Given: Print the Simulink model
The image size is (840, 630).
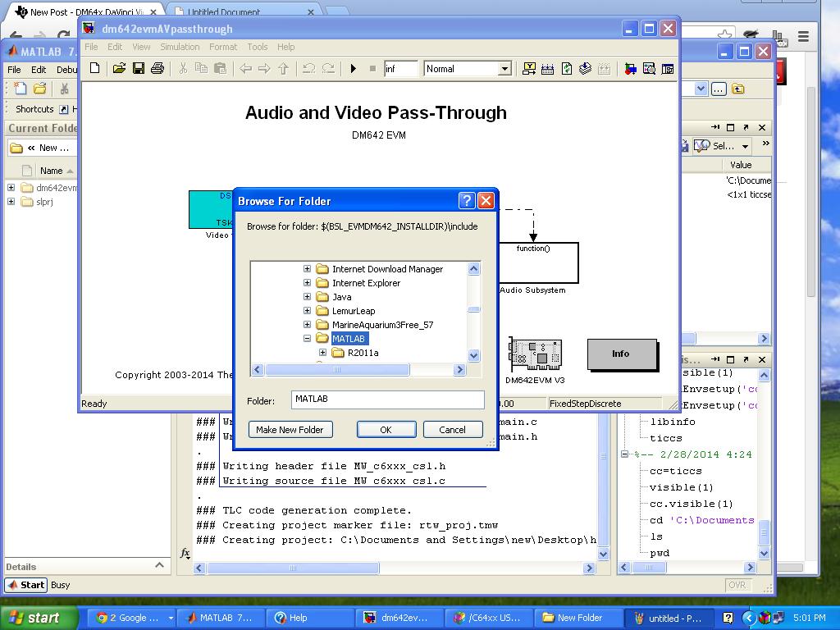Looking at the screenshot, I should click(157, 68).
